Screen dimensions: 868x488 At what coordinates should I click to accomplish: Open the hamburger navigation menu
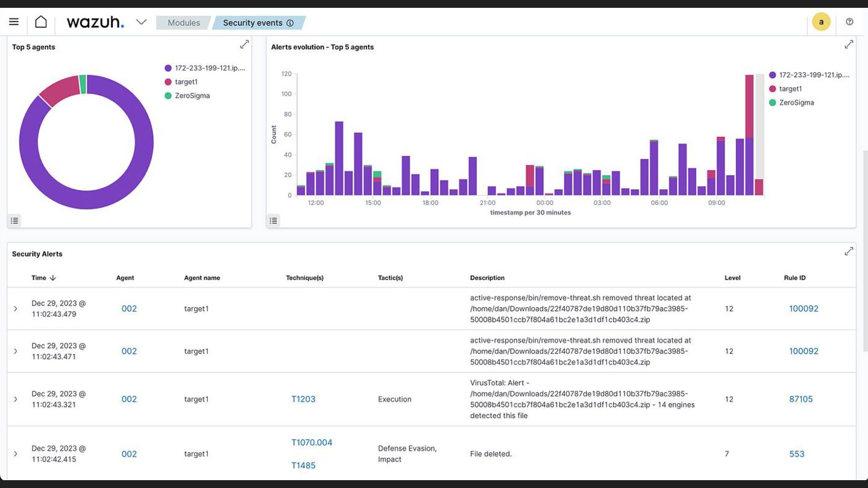tap(14, 22)
